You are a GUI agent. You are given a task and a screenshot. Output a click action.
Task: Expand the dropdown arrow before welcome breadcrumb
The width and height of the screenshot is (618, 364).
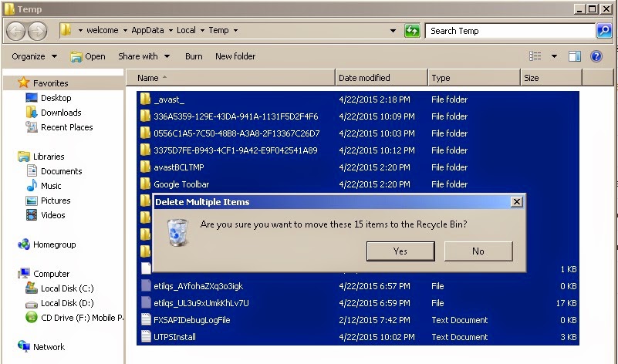point(80,30)
